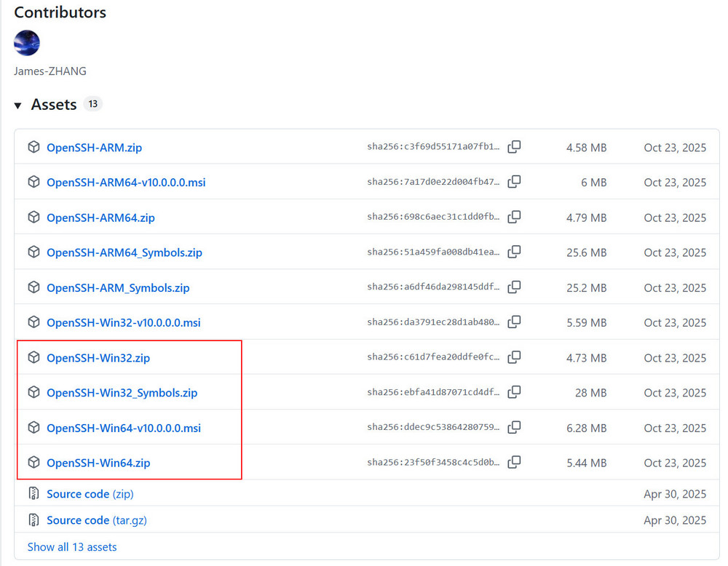Viewport: 728px width, 566px height.
Task: Copy sha256 hash for OpenSSH-ARM64-v10.0.0.0.msi
Action: click(x=514, y=182)
